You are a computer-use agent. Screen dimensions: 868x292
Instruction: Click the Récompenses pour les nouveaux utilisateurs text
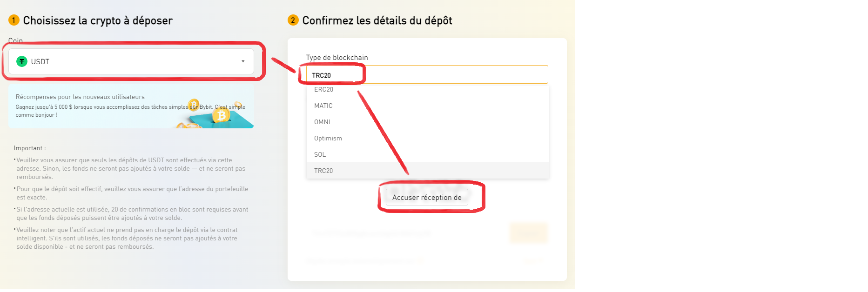point(80,97)
